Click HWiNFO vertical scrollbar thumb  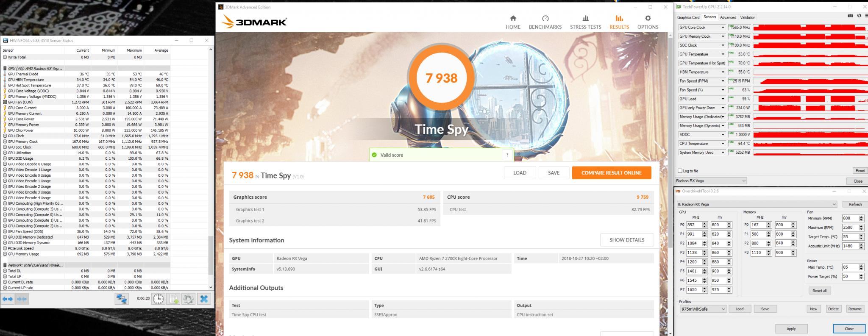coord(211,255)
